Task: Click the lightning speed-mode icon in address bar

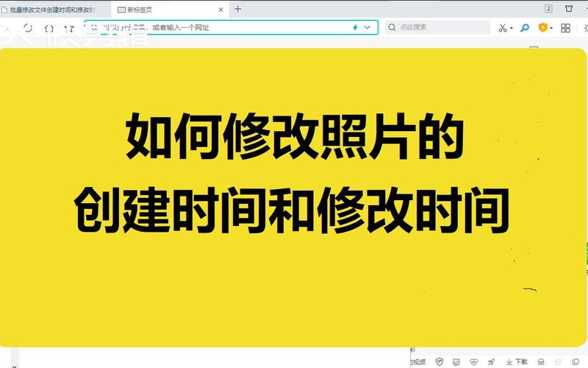Action: click(355, 27)
